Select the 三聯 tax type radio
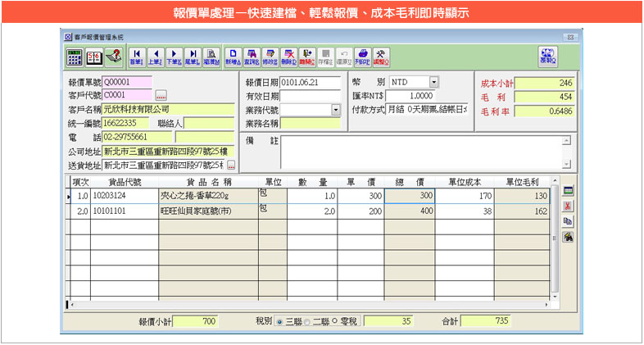This screenshot has width=644, height=345. coord(279,322)
